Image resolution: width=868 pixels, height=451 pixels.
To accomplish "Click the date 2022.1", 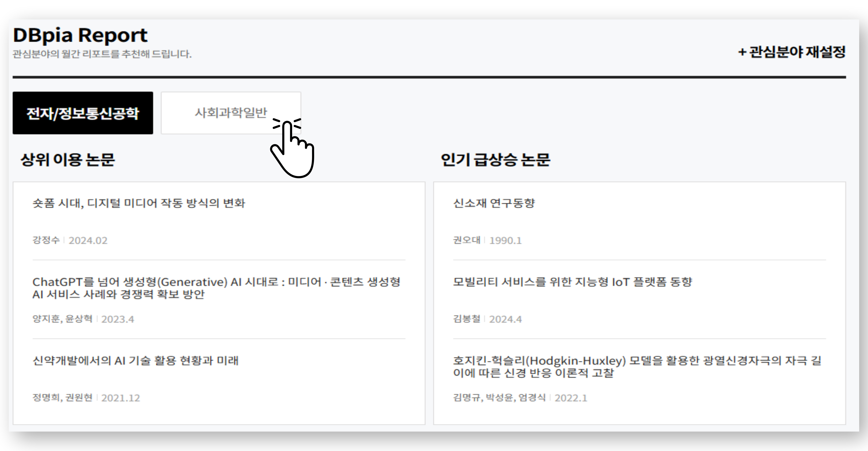I will click(x=571, y=398).
